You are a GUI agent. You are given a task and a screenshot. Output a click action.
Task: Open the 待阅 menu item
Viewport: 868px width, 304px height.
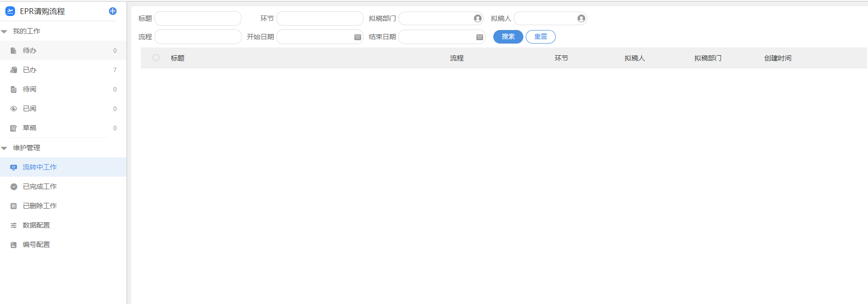63,89
